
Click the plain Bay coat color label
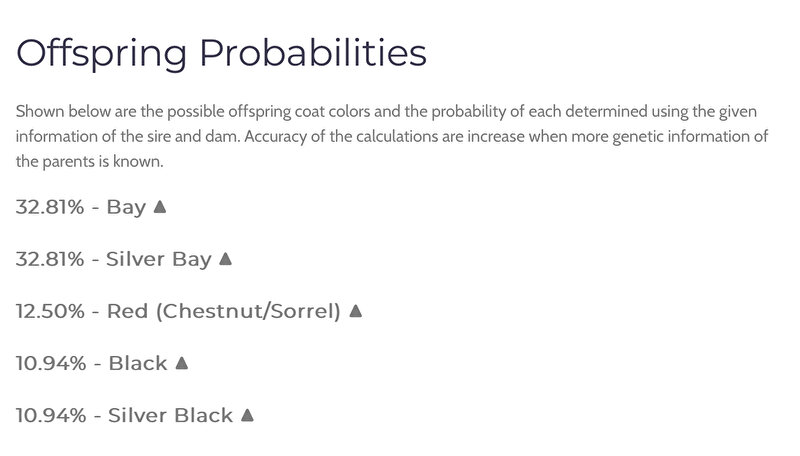[126, 208]
